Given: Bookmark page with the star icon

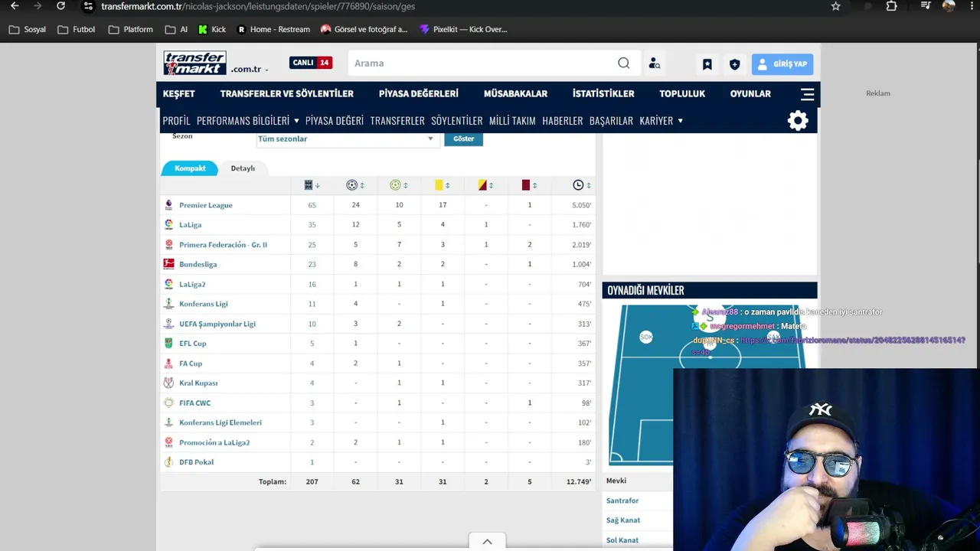Looking at the screenshot, I should click(x=835, y=6).
